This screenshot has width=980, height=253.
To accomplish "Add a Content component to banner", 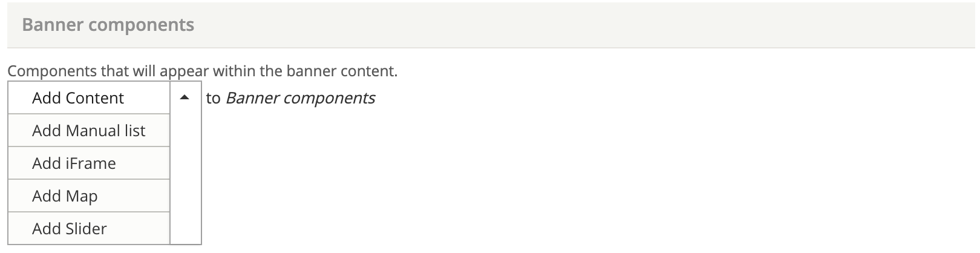I will tap(78, 98).
